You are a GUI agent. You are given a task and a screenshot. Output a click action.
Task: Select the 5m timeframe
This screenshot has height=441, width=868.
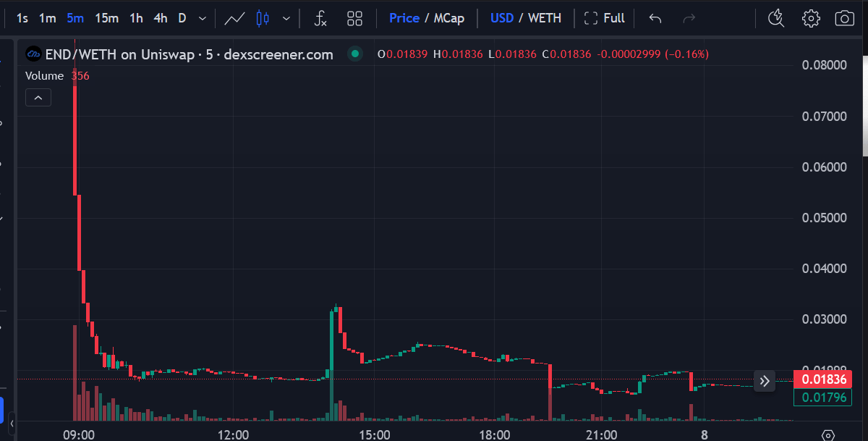pyautogui.click(x=75, y=18)
